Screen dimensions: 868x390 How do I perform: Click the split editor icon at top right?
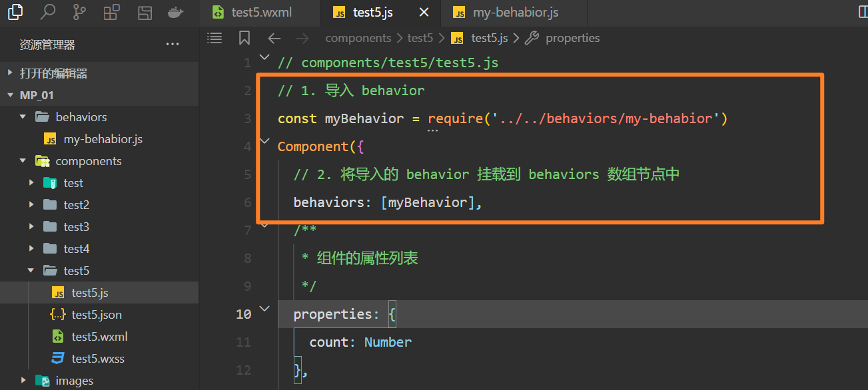pos(863,12)
